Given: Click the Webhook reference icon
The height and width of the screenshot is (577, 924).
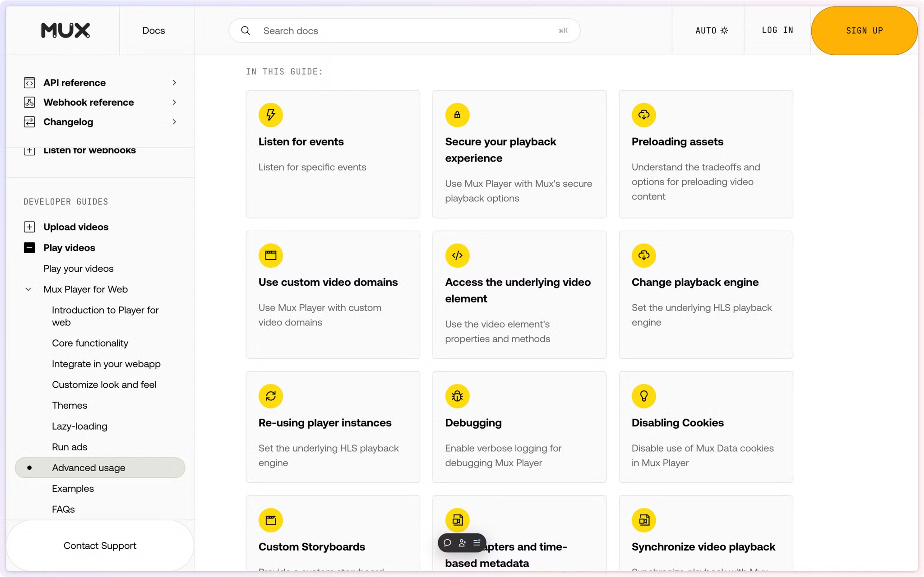Looking at the screenshot, I should (29, 102).
